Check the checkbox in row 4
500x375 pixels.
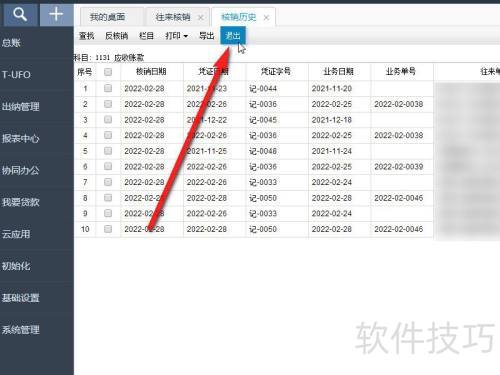pos(108,135)
